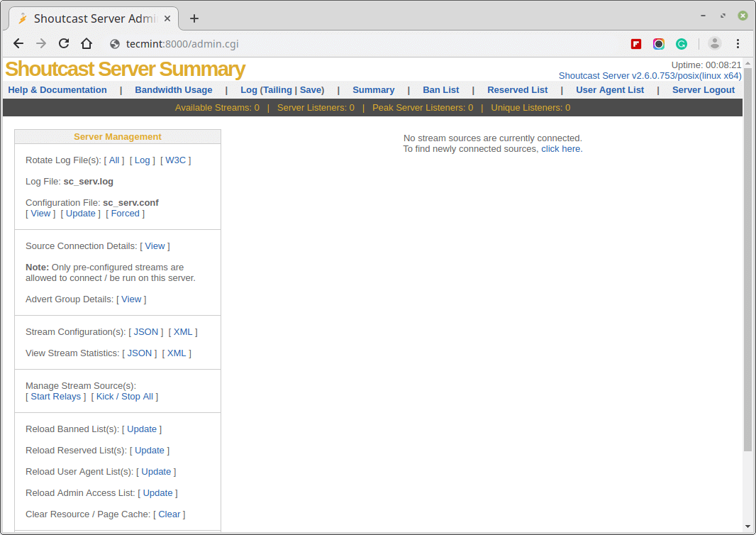Screen dimensions: 756x535
Task: Clear the Resource / Page Cache
Action: (169, 514)
